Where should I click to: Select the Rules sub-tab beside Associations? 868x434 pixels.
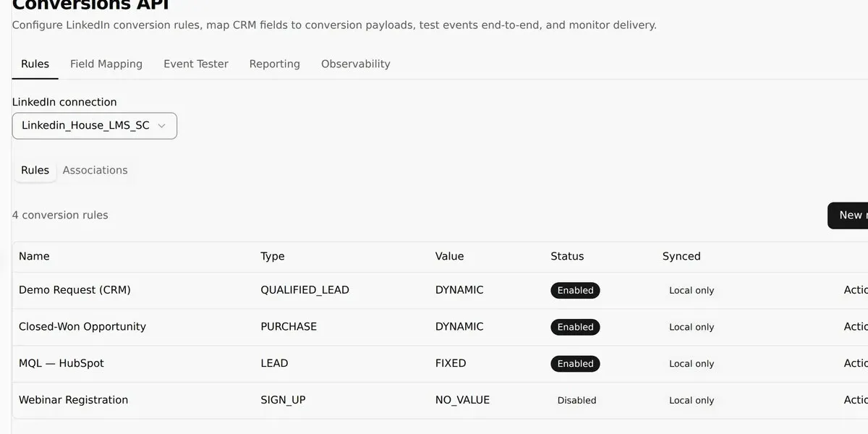coord(35,170)
